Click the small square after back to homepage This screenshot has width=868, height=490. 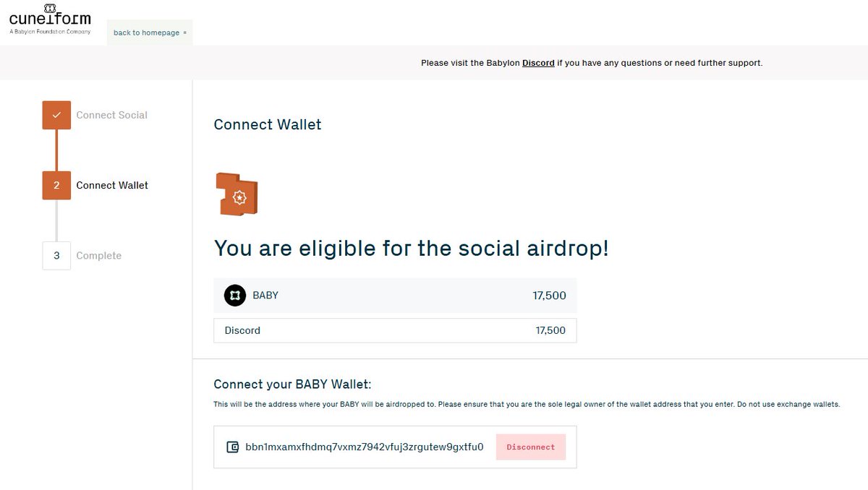(x=185, y=33)
